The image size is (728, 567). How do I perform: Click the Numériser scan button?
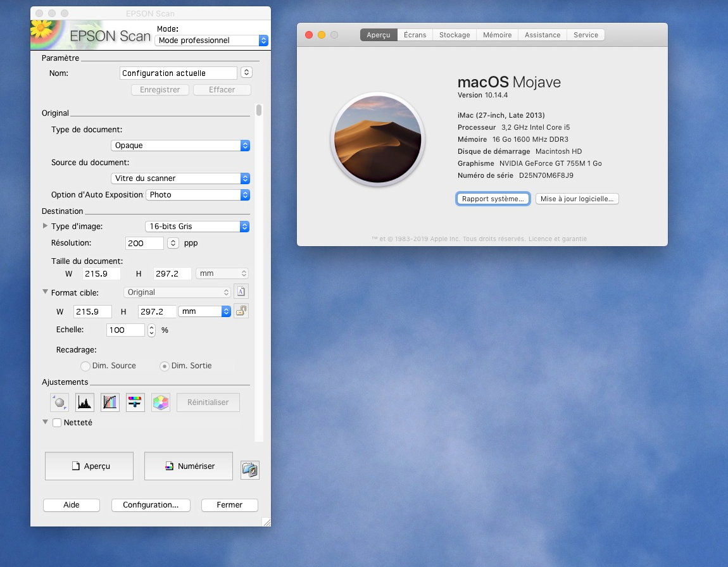click(x=189, y=466)
